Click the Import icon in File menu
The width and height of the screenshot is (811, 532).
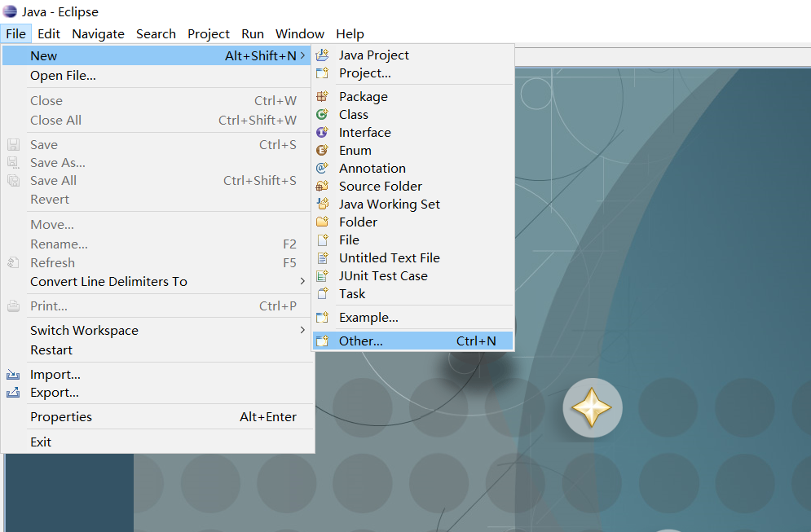(13, 374)
